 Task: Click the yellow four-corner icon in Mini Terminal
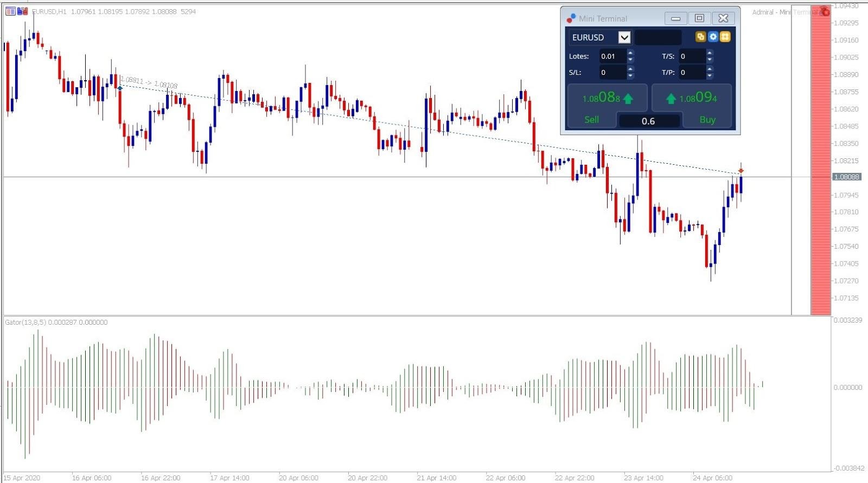click(725, 37)
